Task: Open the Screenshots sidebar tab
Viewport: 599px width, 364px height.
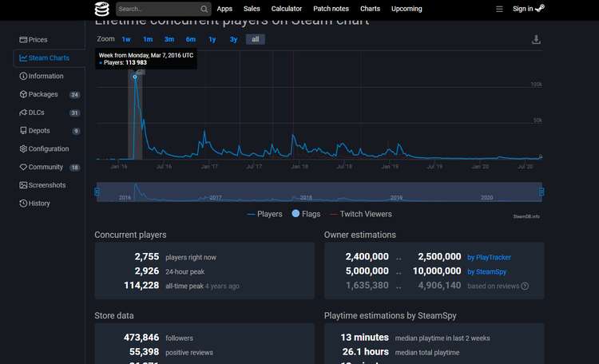Action: coord(49,185)
